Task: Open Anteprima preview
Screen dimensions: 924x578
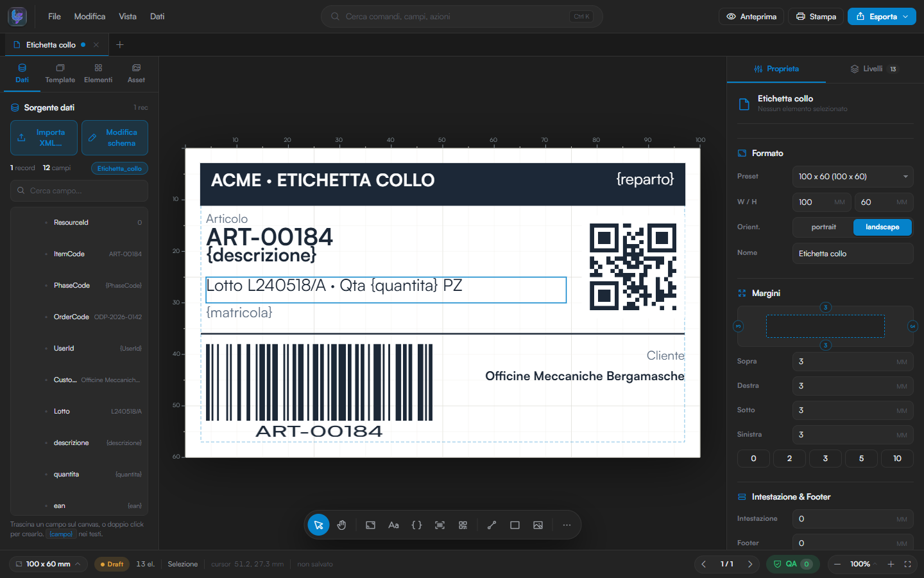Action: click(751, 17)
